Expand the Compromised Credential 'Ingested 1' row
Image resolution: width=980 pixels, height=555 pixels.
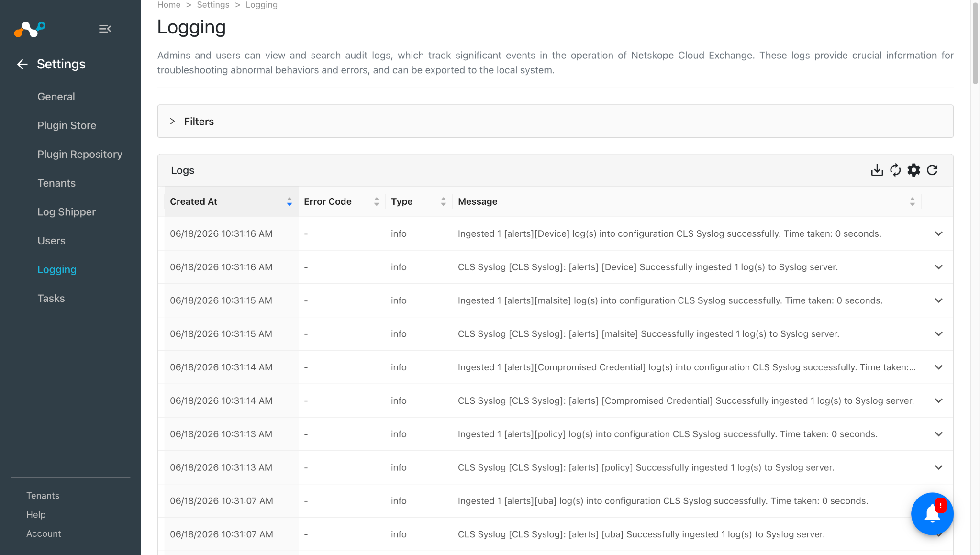coord(938,367)
